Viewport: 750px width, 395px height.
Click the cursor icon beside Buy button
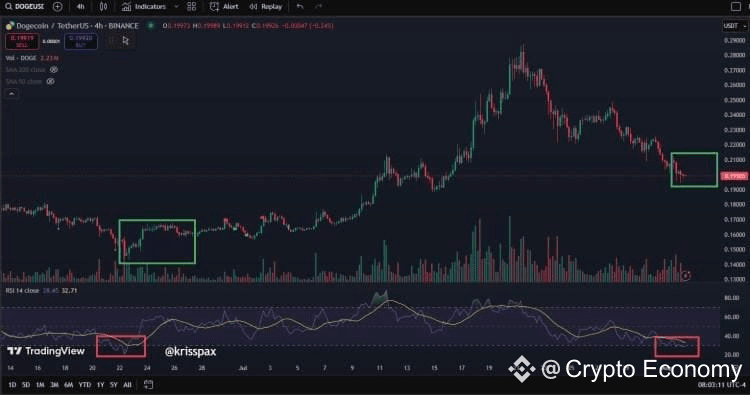coord(125,41)
